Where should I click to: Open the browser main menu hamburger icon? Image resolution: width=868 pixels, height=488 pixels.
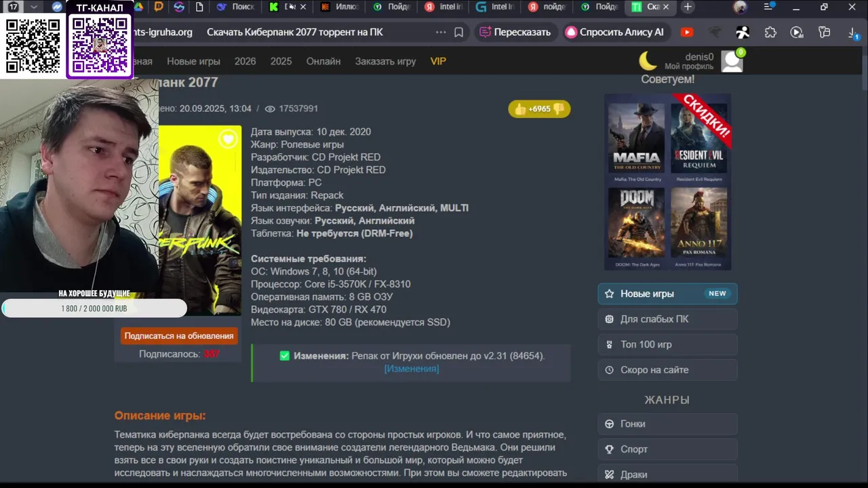(769, 7)
